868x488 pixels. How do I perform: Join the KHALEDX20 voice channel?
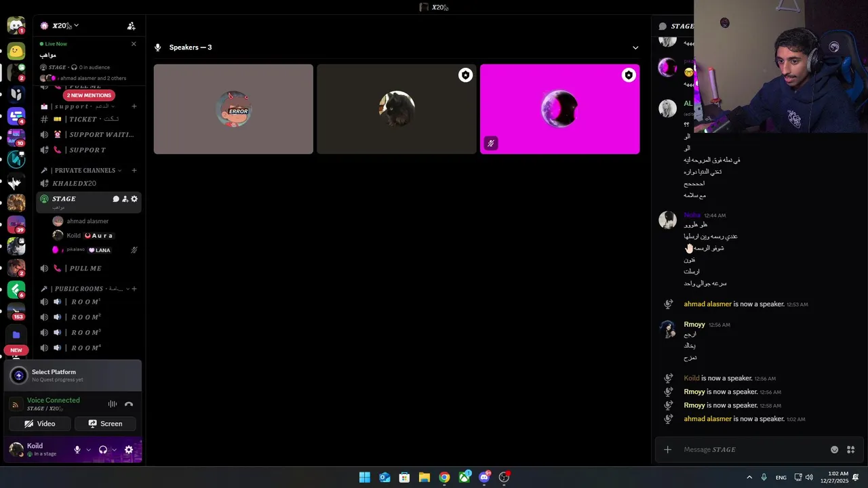(x=88, y=184)
